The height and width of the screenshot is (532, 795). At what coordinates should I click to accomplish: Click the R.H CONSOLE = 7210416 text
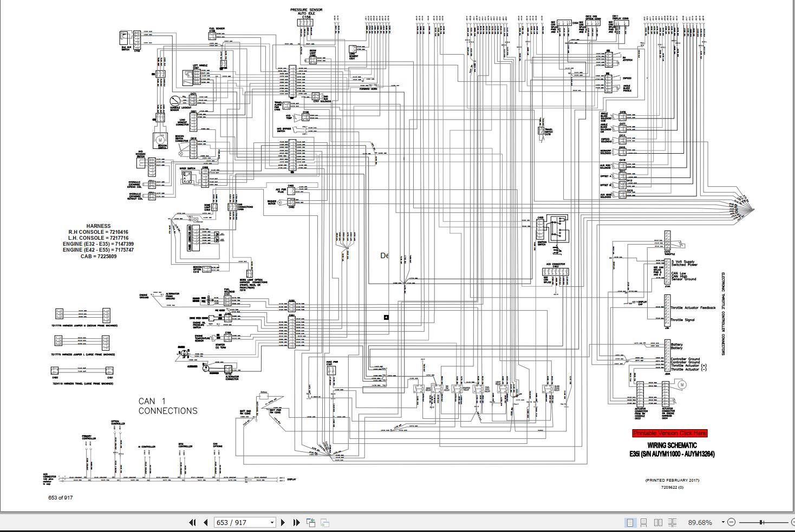[x=99, y=232]
